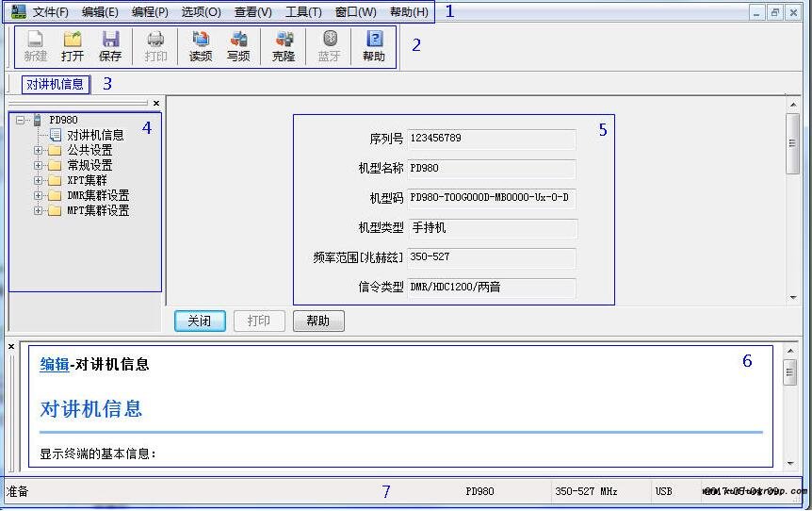Switch to the 对讲机信息 tab
Screen dimensions: 812x511
pyautogui.click(x=56, y=84)
